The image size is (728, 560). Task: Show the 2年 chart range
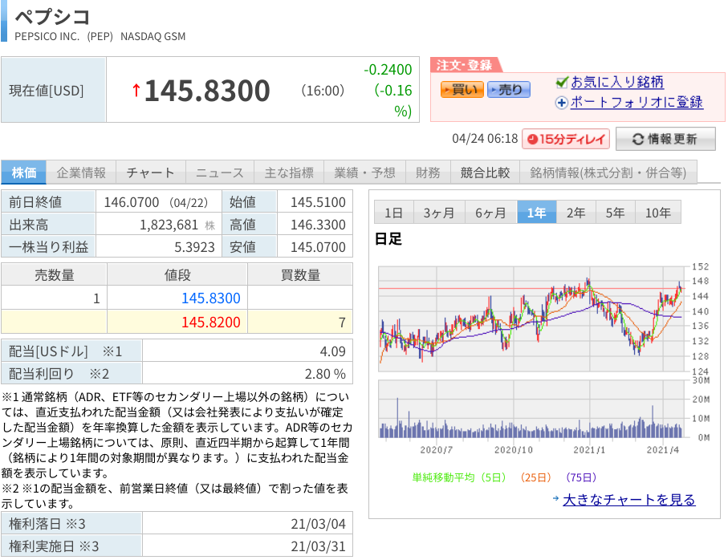coord(575,213)
